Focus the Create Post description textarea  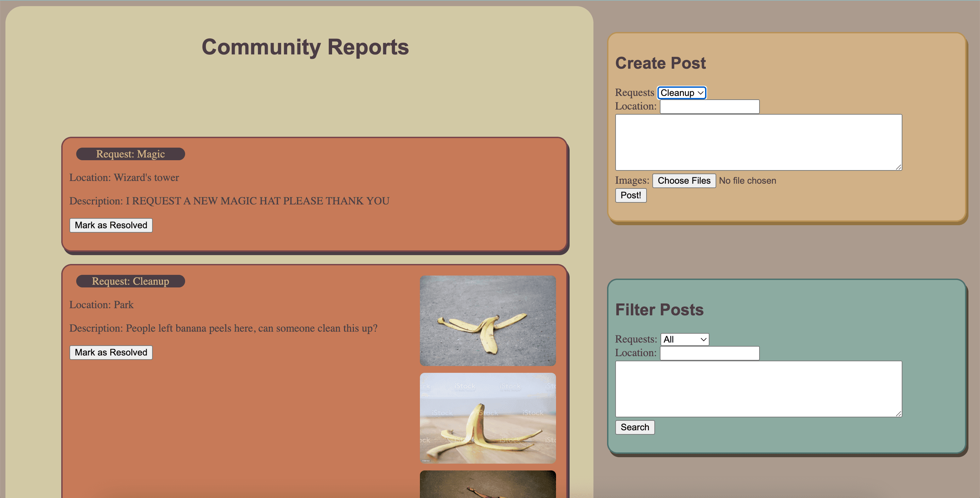pos(758,142)
